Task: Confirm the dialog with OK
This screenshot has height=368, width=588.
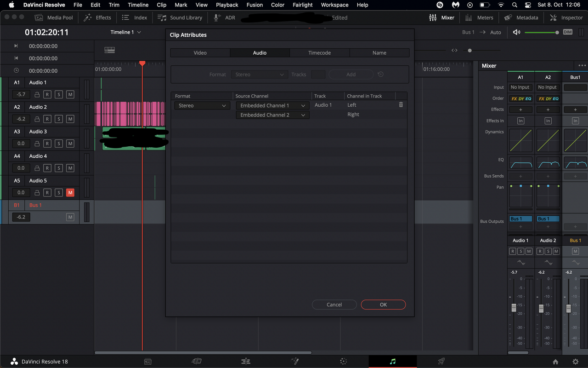Action: pyautogui.click(x=383, y=305)
